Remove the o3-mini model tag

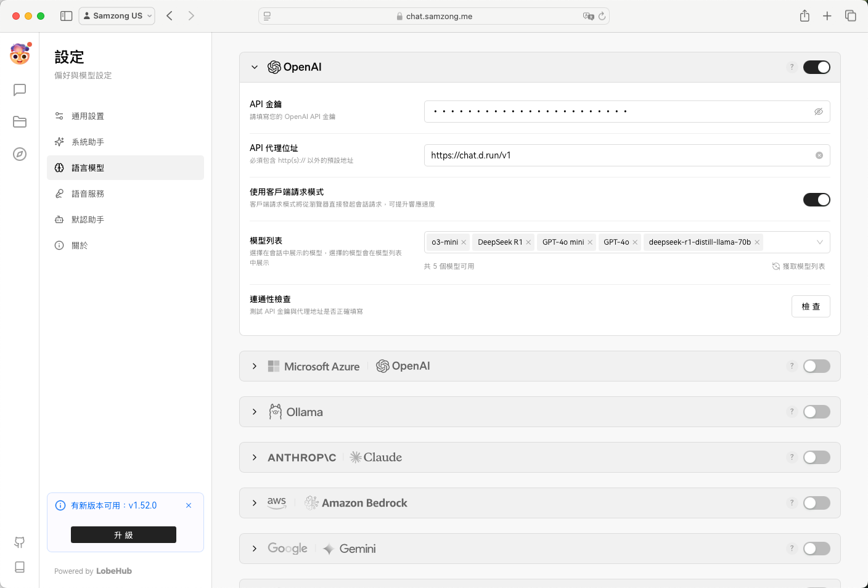point(464,242)
